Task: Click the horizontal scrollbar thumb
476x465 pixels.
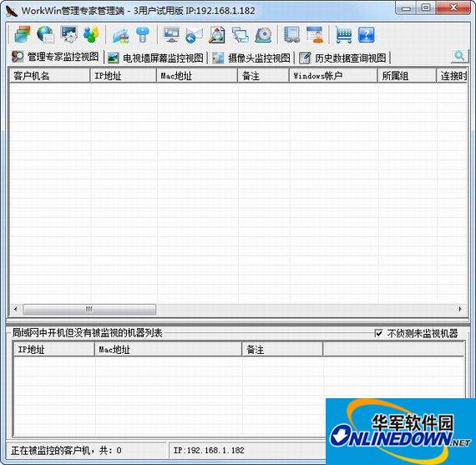Action: [89, 309]
